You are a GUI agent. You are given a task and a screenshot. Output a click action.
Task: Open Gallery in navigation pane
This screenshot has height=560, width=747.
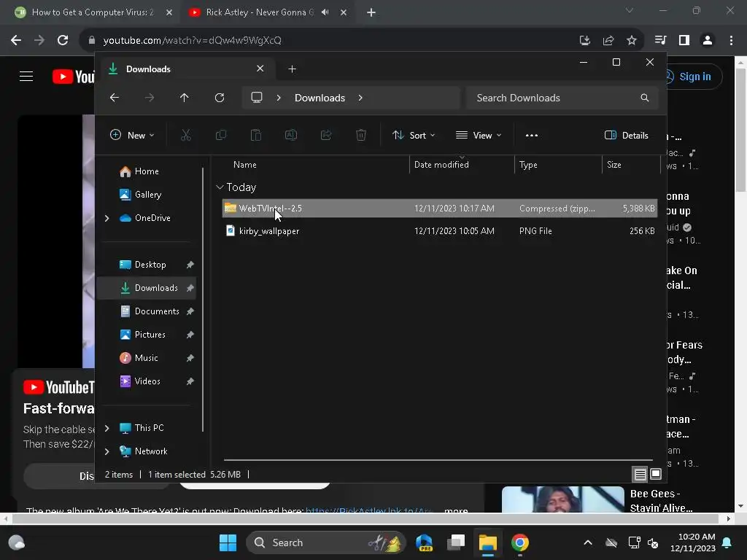click(x=147, y=195)
